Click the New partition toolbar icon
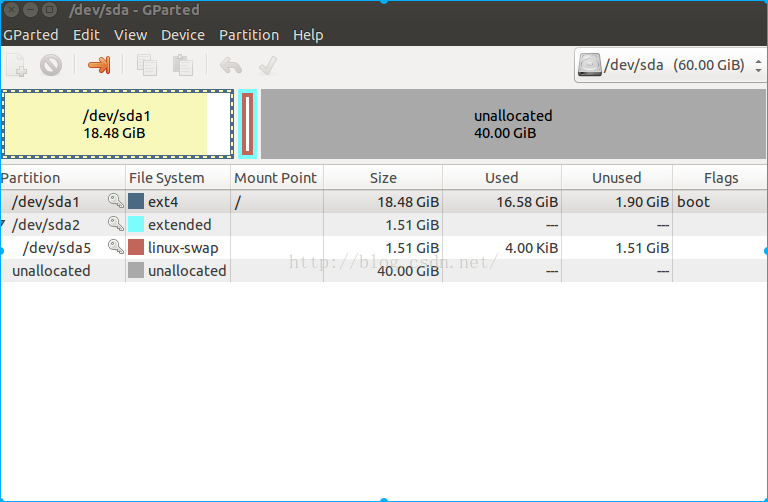 pyautogui.click(x=17, y=65)
